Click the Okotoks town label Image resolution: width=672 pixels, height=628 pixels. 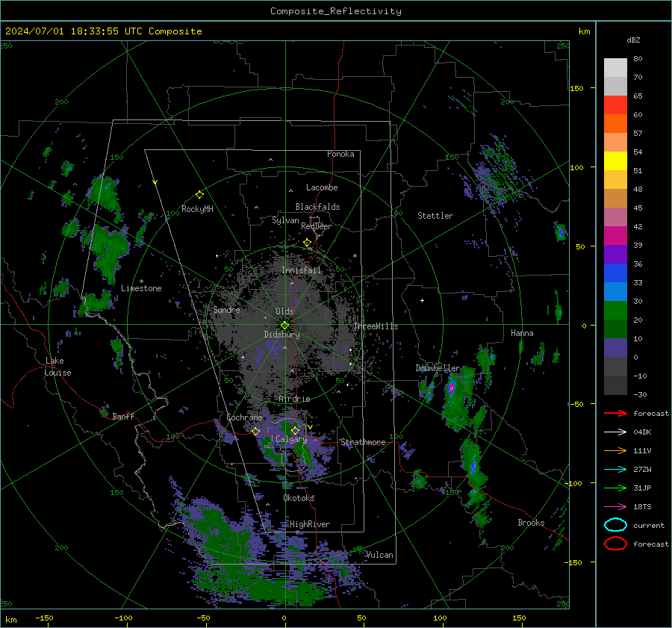(x=299, y=498)
